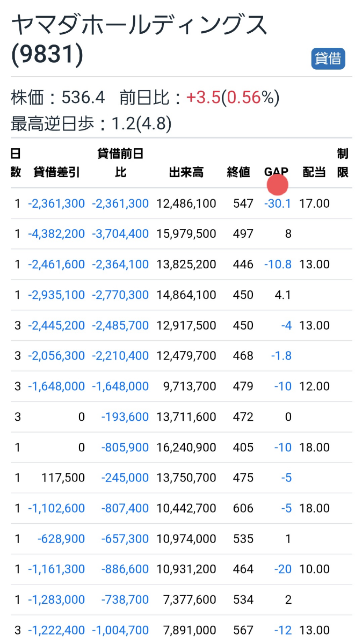362x644 pixels.
Task: Click the 出来高 column header
Action: pos(186,172)
